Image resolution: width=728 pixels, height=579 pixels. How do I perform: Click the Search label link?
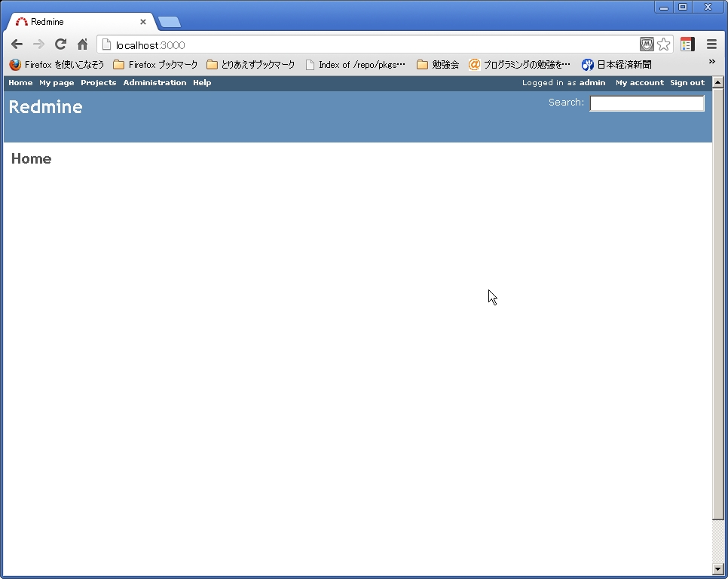tap(566, 102)
